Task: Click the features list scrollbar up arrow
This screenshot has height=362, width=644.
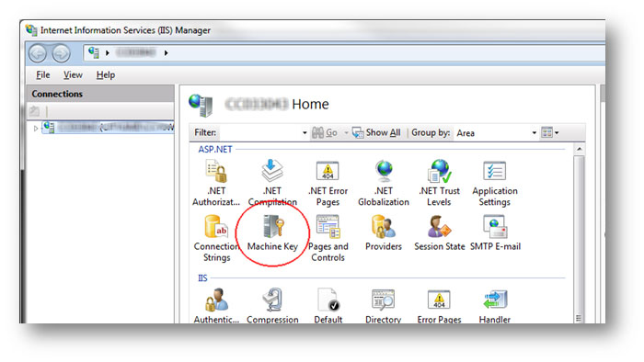Action: pyautogui.click(x=579, y=149)
